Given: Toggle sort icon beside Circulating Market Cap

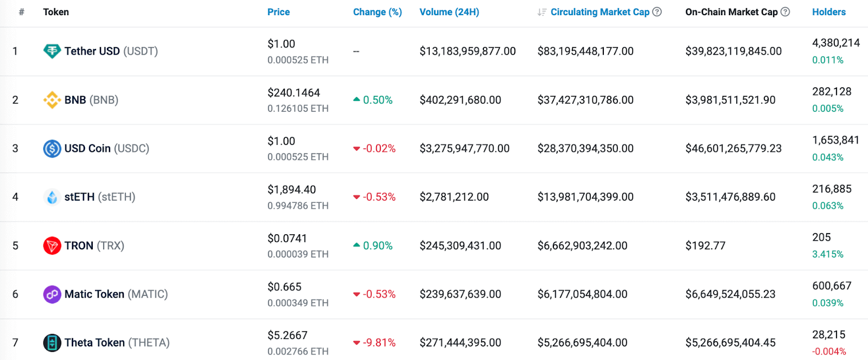Looking at the screenshot, I should coord(541,12).
